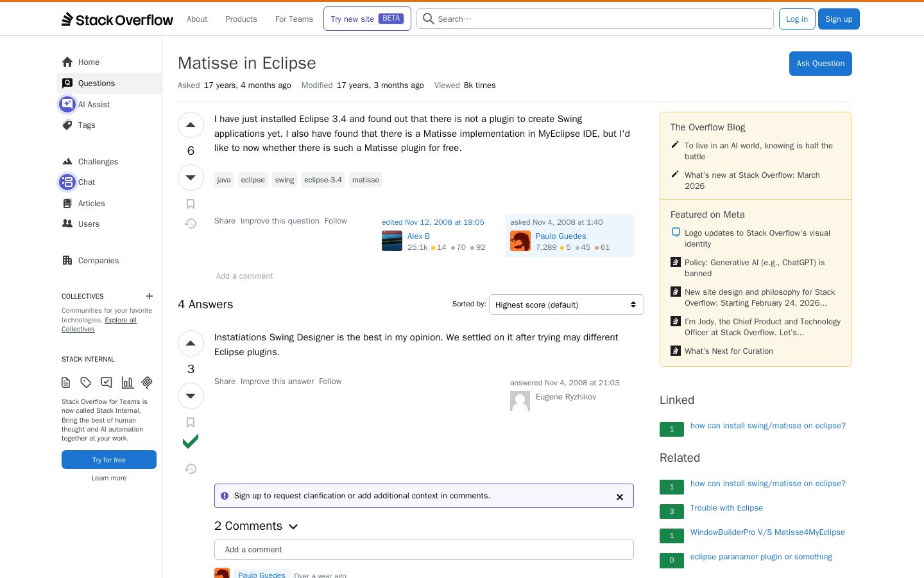Click the Stack Internal document icon
Viewport: 924px width, 578px height.
click(x=65, y=383)
